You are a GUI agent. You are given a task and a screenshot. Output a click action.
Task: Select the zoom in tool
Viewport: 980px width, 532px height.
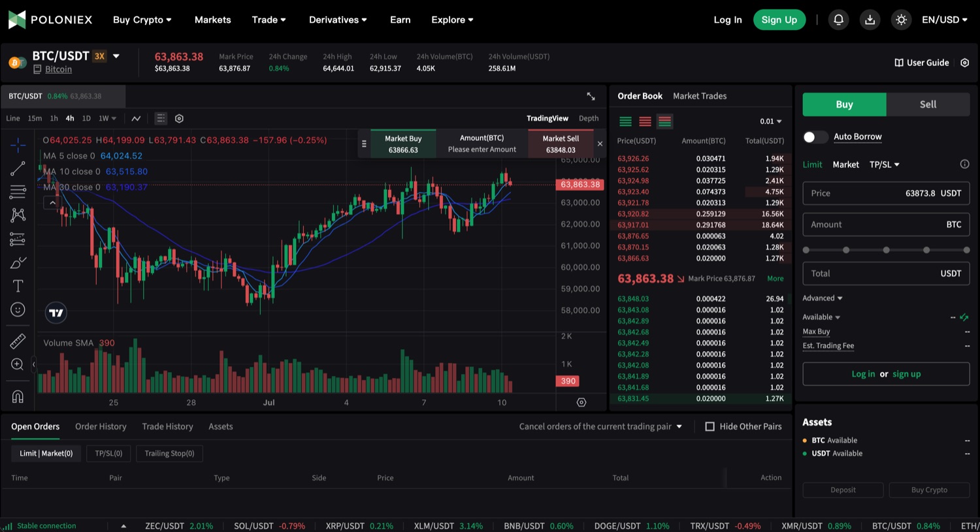click(x=18, y=364)
